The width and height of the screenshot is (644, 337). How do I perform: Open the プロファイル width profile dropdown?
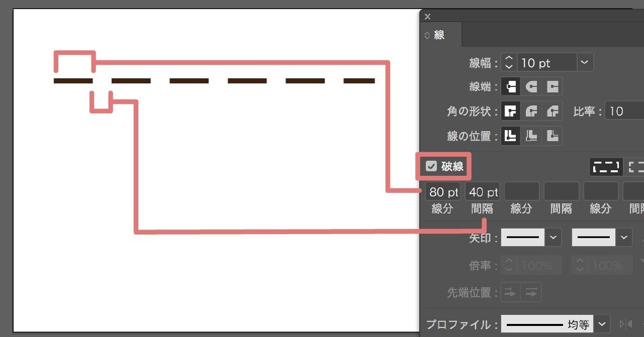(x=601, y=324)
